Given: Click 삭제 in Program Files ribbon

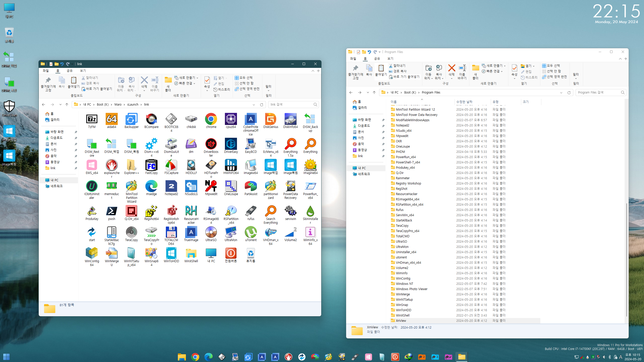Looking at the screenshot, I should 452,72.
